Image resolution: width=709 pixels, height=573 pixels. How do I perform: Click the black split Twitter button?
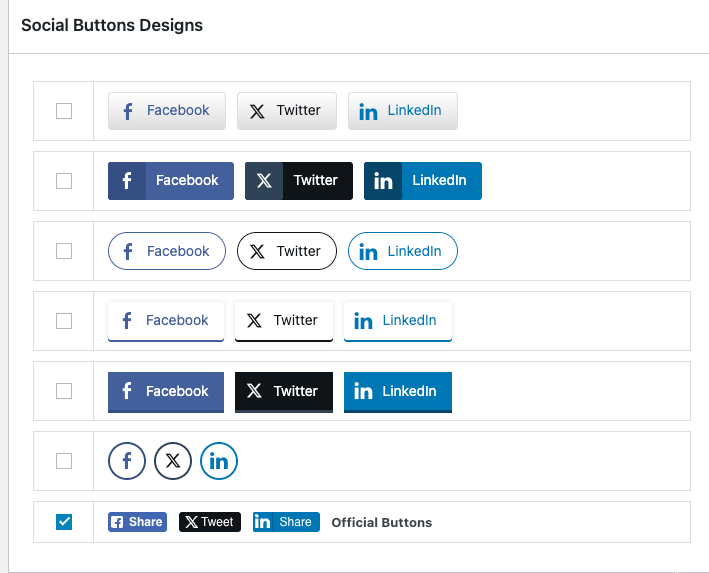click(x=299, y=181)
